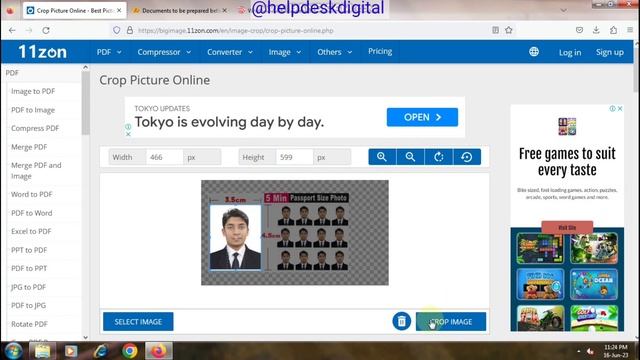Image resolution: width=640 pixels, height=360 pixels.
Task: Open the language globe icon
Action: [x=534, y=52]
